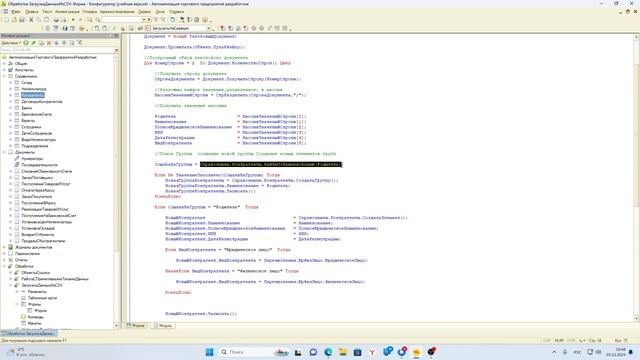Open the Правка menu
This screenshot has width=640, height=360.
(x=31, y=12)
